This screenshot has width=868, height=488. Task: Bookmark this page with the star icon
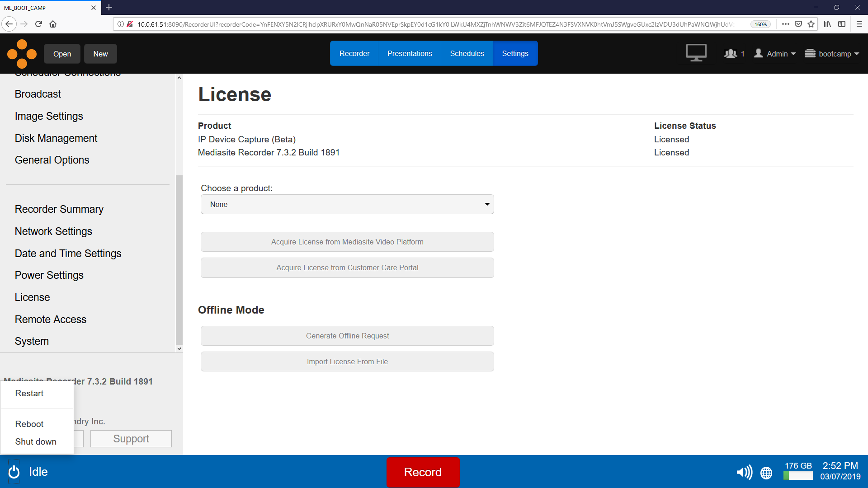point(811,24)
